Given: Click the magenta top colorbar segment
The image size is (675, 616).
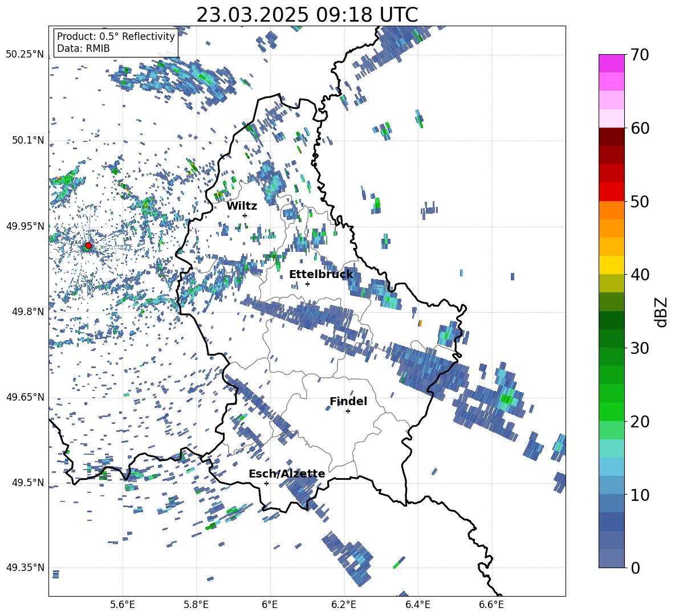Looking at the screenshot, I should [611, 63].
